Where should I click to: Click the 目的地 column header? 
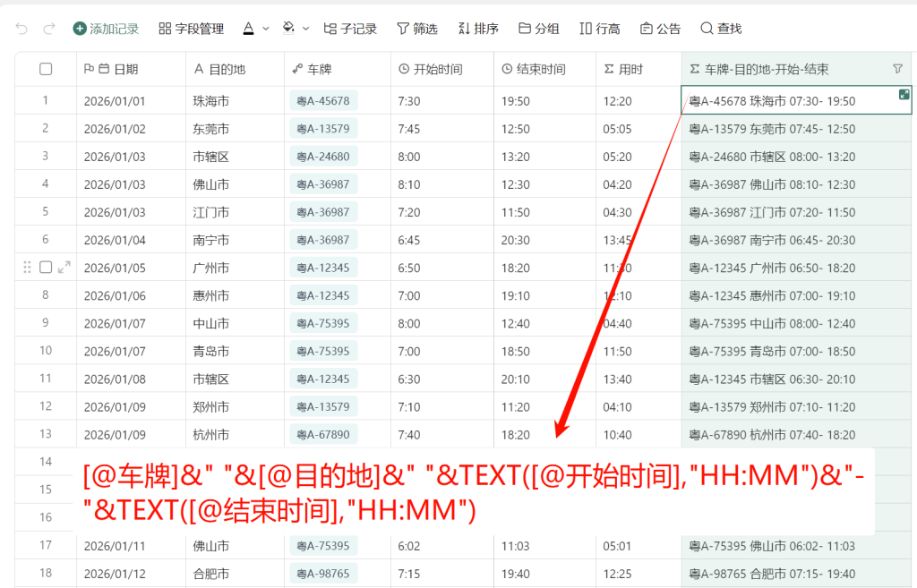coord(236,70)
